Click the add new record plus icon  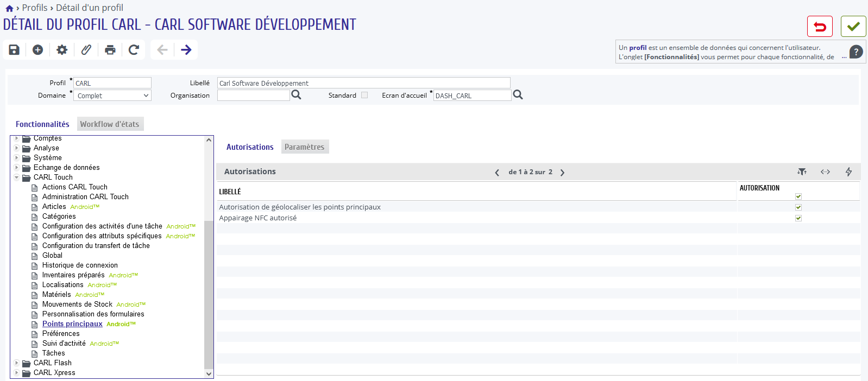click(38, 50)
